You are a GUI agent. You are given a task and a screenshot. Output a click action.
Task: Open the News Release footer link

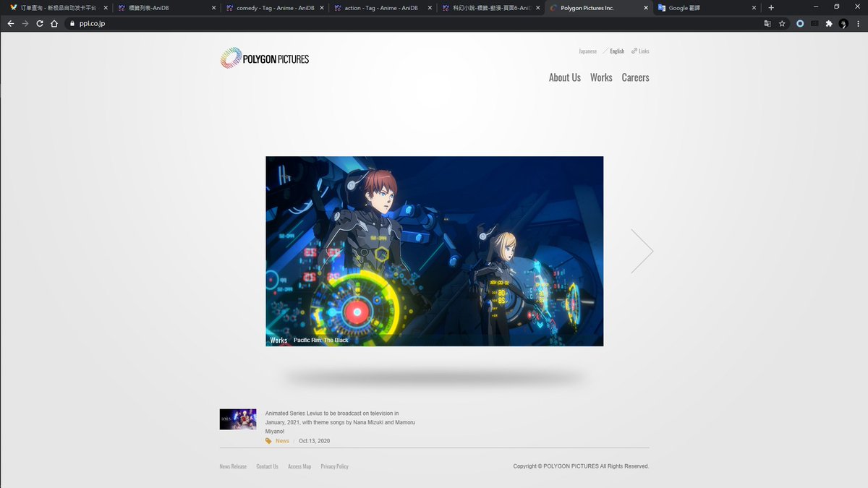pyautogui.click(x=233, y=466)
